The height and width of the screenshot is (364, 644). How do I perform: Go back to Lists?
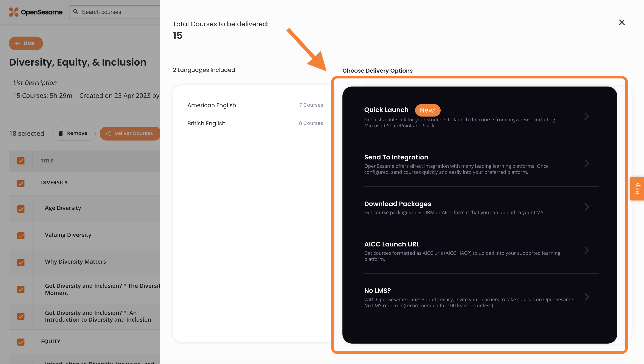(x=26, y=43)
